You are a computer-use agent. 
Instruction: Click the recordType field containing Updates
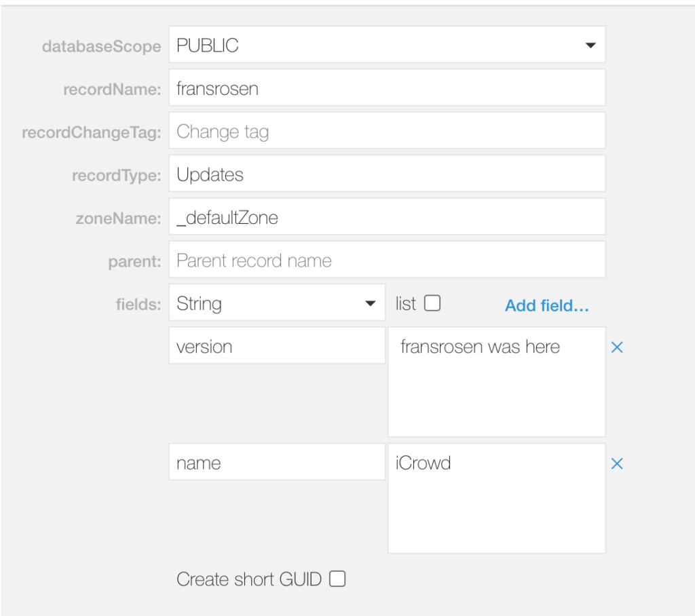[x=386, y=173]
